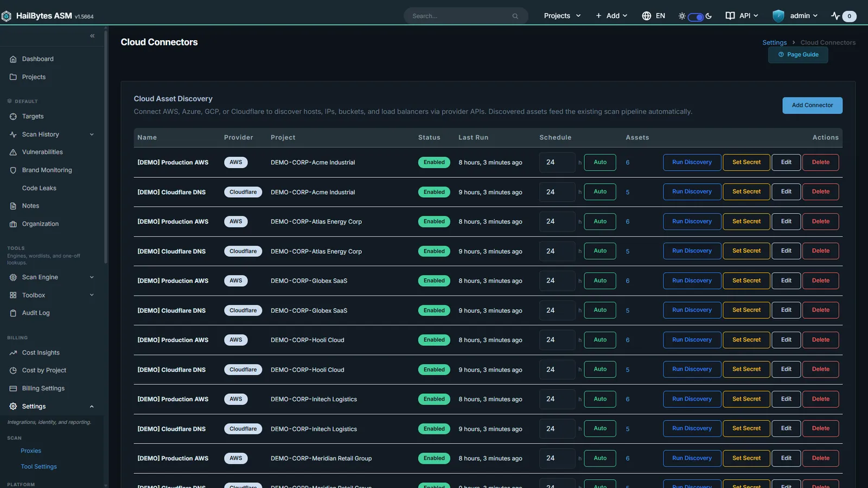This screenshot has width=868, height=488.
Task: Click the Name column header
Action: click(x=147, y=138)
